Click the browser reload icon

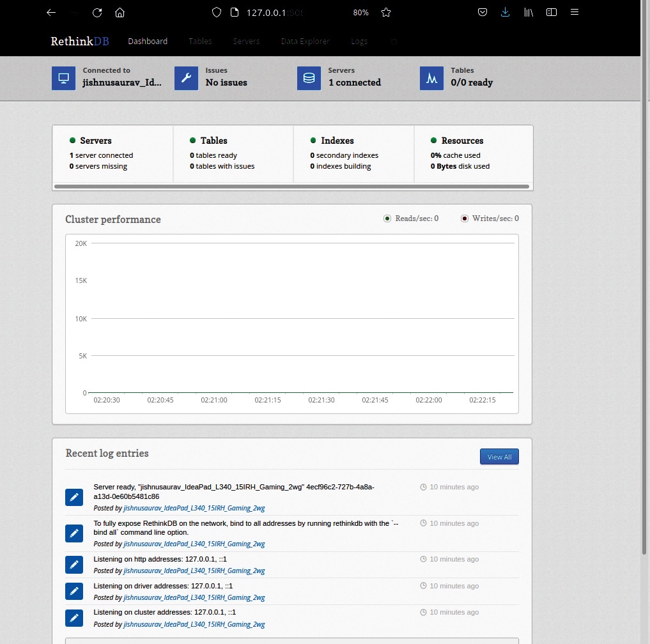click(x=97, y=12)
